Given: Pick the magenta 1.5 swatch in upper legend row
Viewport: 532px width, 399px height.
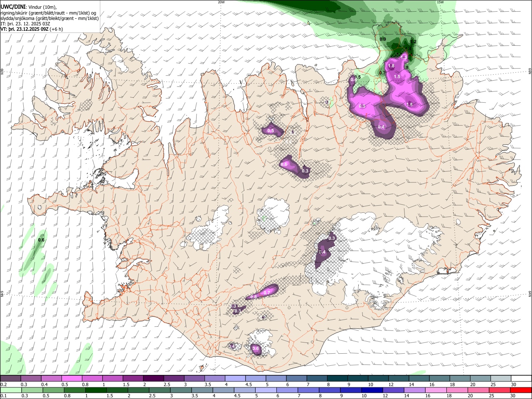Looking at the screenshot, I should 133,378.
